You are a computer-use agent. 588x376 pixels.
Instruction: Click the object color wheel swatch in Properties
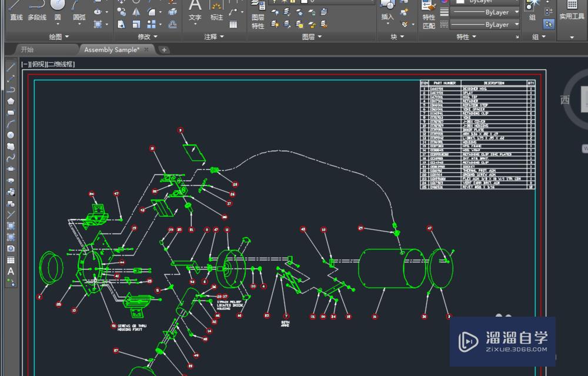[x=444, y=2]
